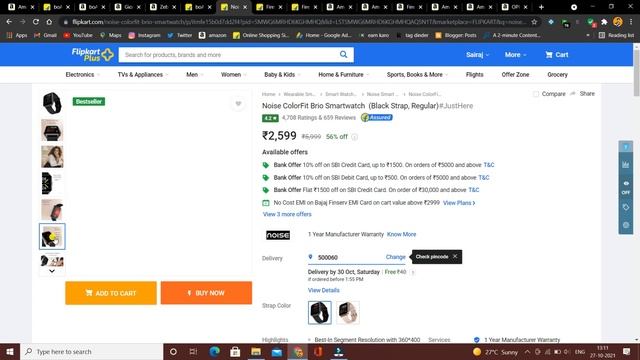Tick the Compare checkbox
This screenshot has height=360, width=640.
point(536,94)
